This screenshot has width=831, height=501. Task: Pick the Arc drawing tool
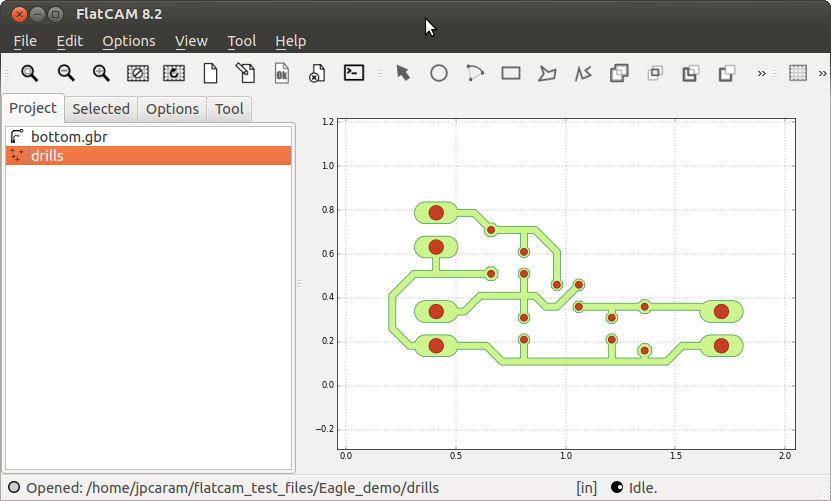click(475, 73)
